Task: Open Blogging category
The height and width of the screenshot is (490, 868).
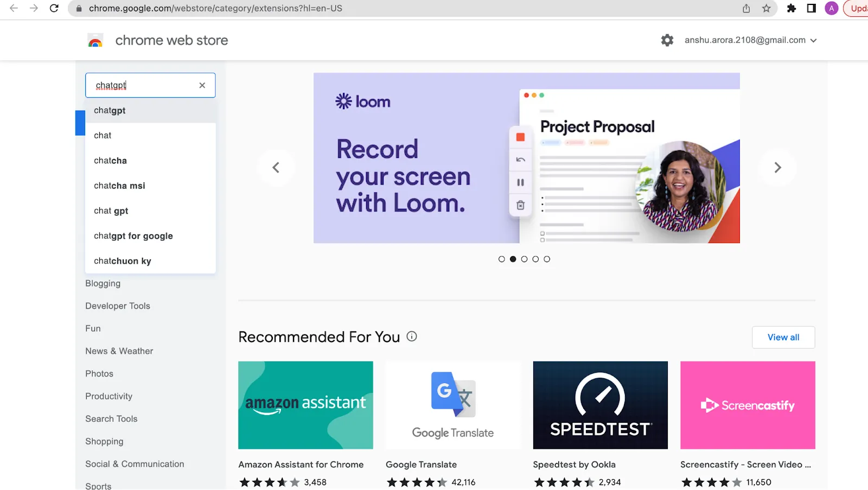Action: pyautogui.click(x=103, y=283)
